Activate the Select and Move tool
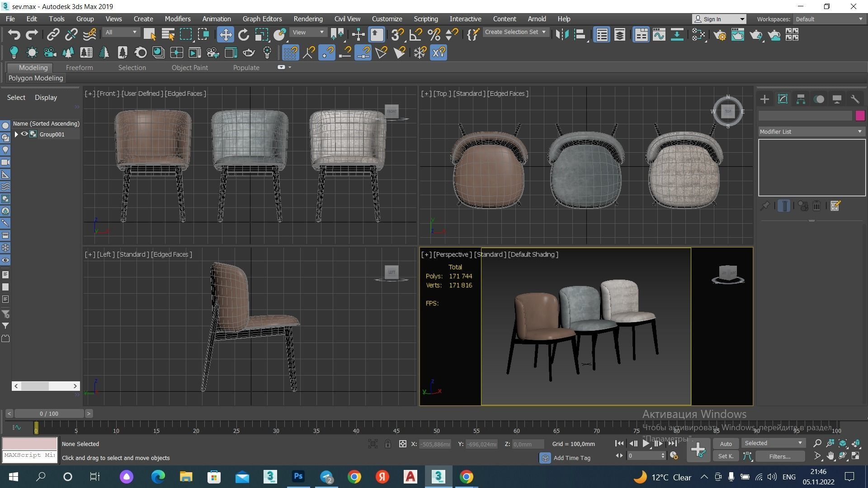The width and height of the screenshot is (868, 488). click(225, 35)
